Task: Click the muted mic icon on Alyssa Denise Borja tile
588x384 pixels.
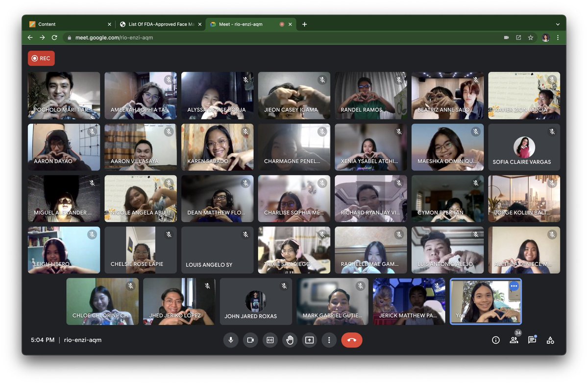Action: click(245, 80)
